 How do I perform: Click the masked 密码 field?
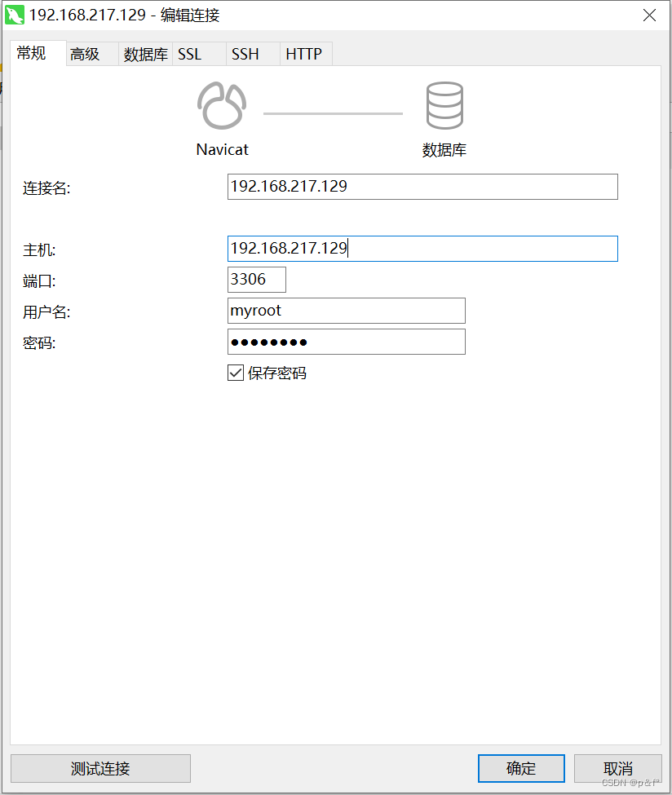[346, 341]
